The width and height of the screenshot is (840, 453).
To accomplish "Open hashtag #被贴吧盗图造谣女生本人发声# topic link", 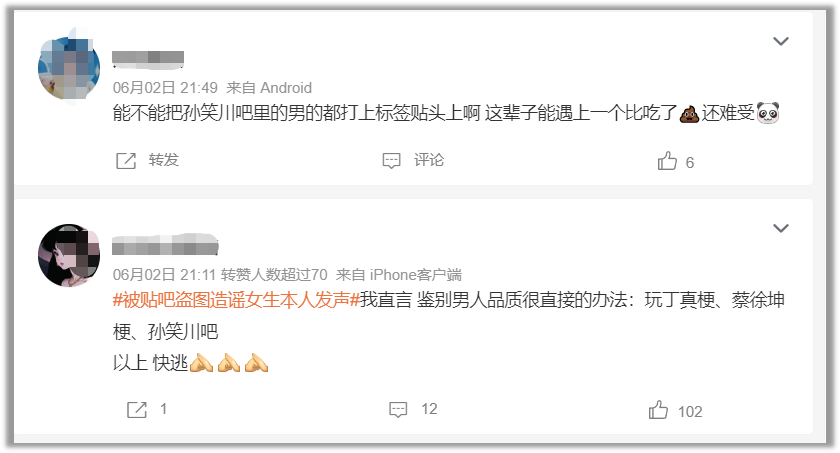I will pyautogui.click(x=236, y=300).
